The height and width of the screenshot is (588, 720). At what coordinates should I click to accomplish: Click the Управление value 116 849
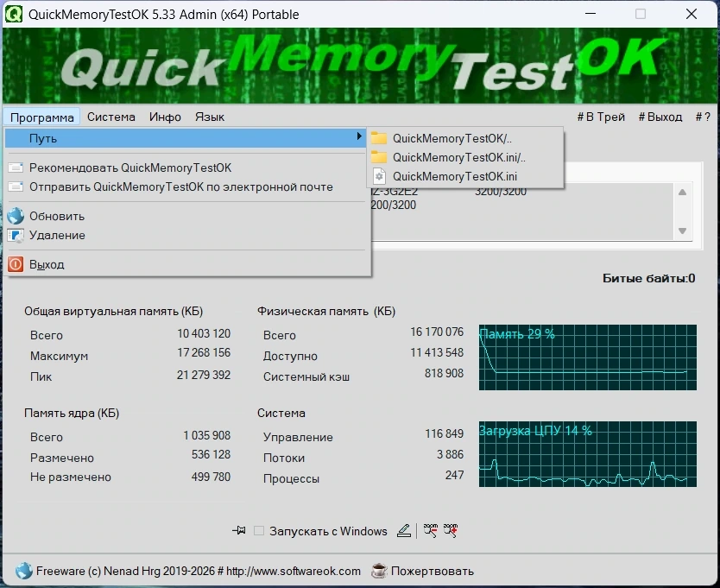coord(445,433)
